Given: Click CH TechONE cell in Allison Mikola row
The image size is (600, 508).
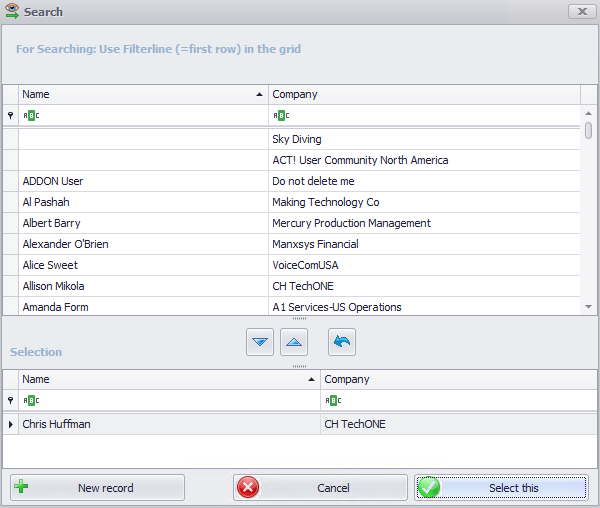Looking at the screenshot, I should click(424, 287).
